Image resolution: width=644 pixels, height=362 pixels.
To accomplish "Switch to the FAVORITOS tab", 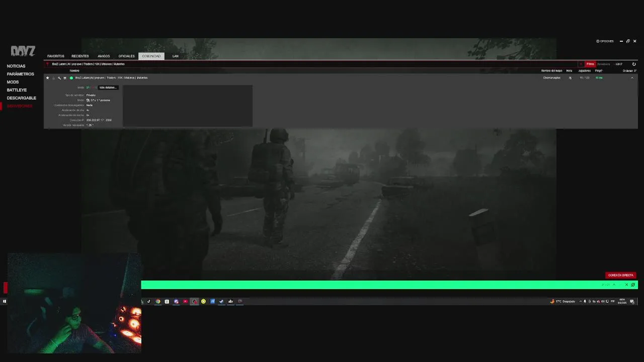I will 56,56.
